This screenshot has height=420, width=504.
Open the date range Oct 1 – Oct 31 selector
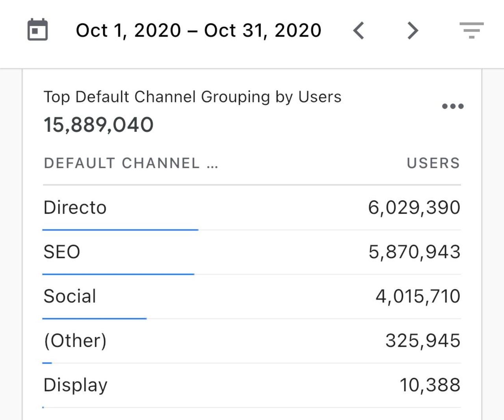pyautogui.click(x=199, y=30)
